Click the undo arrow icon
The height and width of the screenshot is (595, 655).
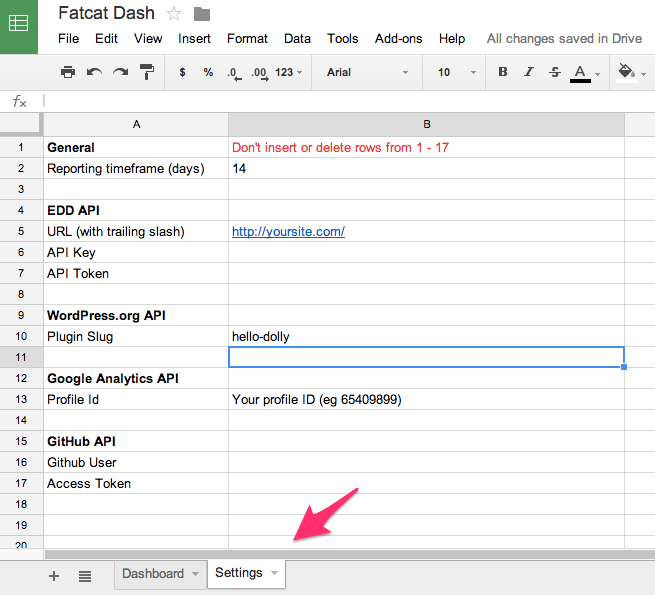point(95,72)
